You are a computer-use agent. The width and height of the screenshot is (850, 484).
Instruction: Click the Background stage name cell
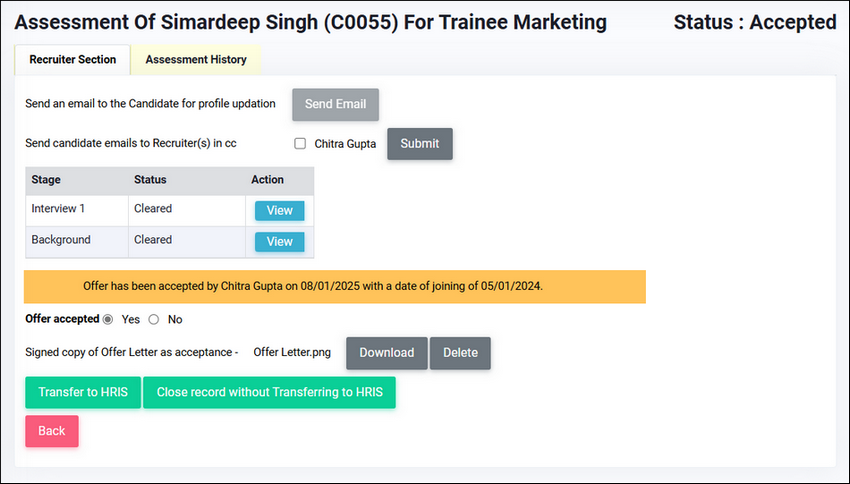click(x=77, y=242)
